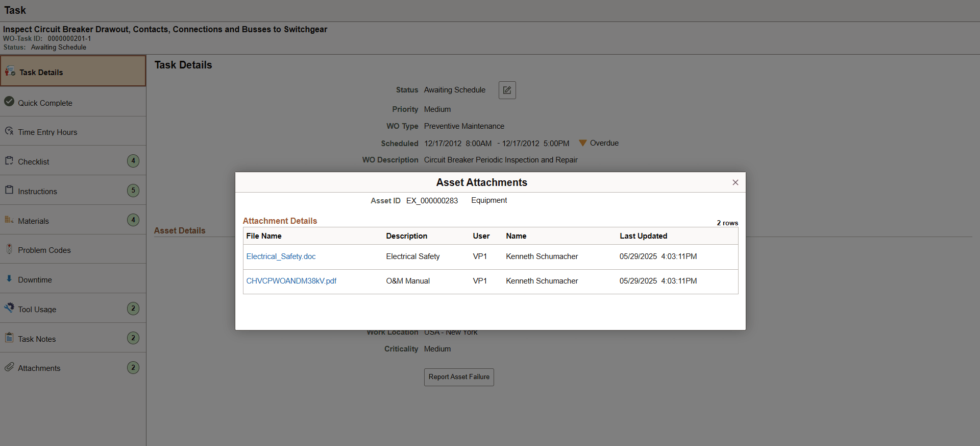Click the Electrical Safety description cell

click(x=413, y=256)
